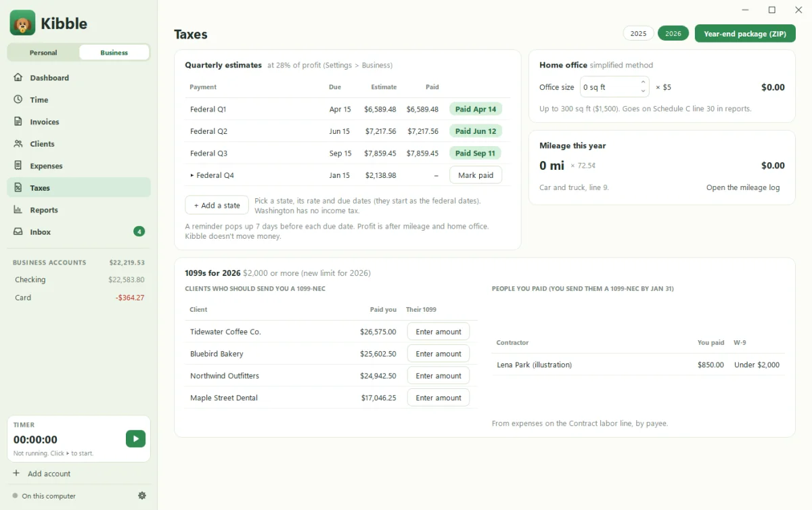This screenshot has width=812, height=510.
Task: Click the Paid Jun 12 badge
Action: click(476, 131)
